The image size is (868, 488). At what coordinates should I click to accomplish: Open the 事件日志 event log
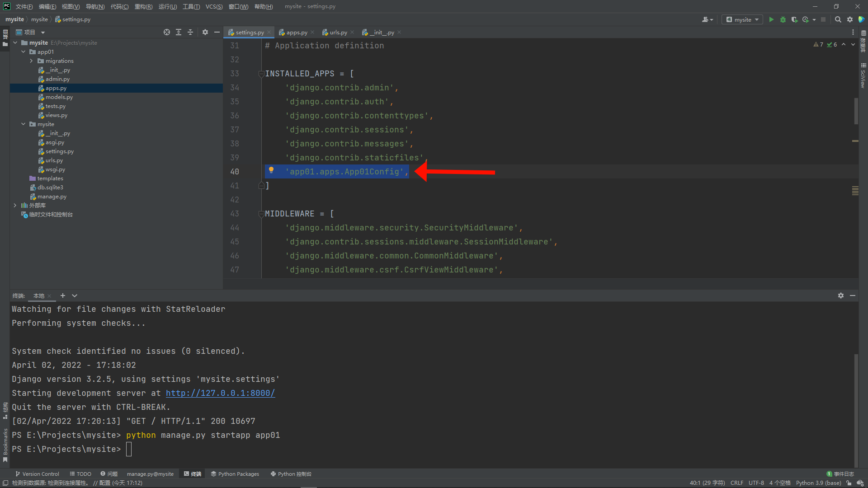(x=840, y=474)
